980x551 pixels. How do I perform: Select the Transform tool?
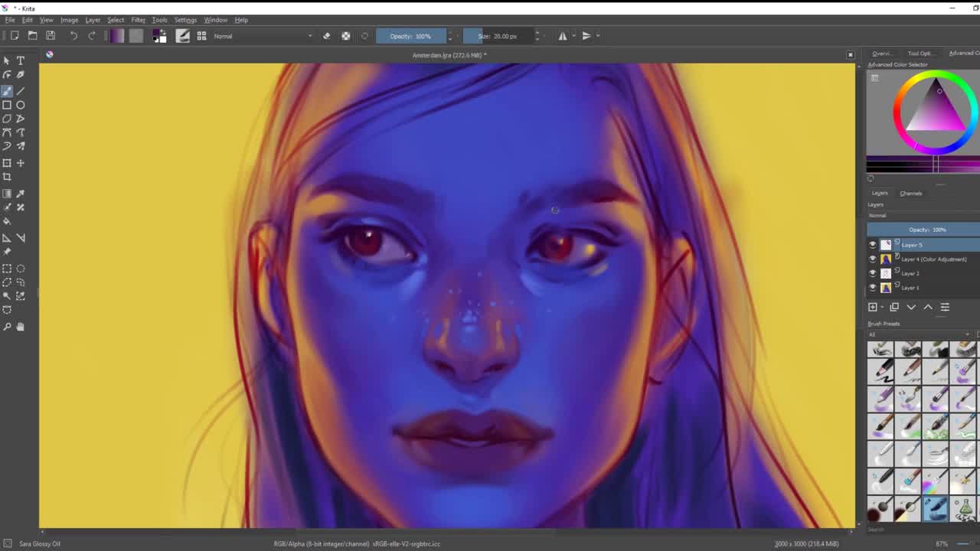coord(7,163)
